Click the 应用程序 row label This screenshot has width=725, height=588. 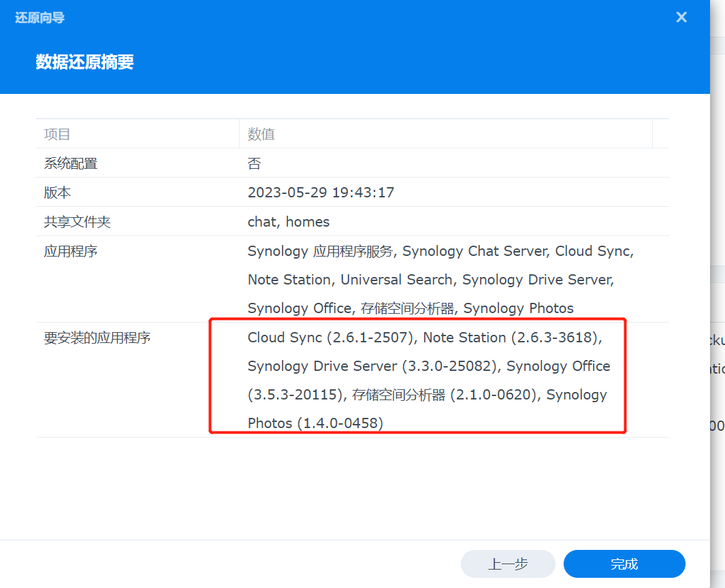pos(71,251)
